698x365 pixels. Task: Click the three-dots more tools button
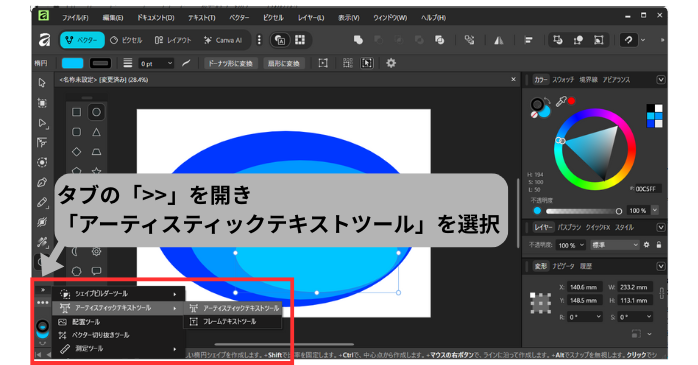pyautogui.click(x=43, y=303)
